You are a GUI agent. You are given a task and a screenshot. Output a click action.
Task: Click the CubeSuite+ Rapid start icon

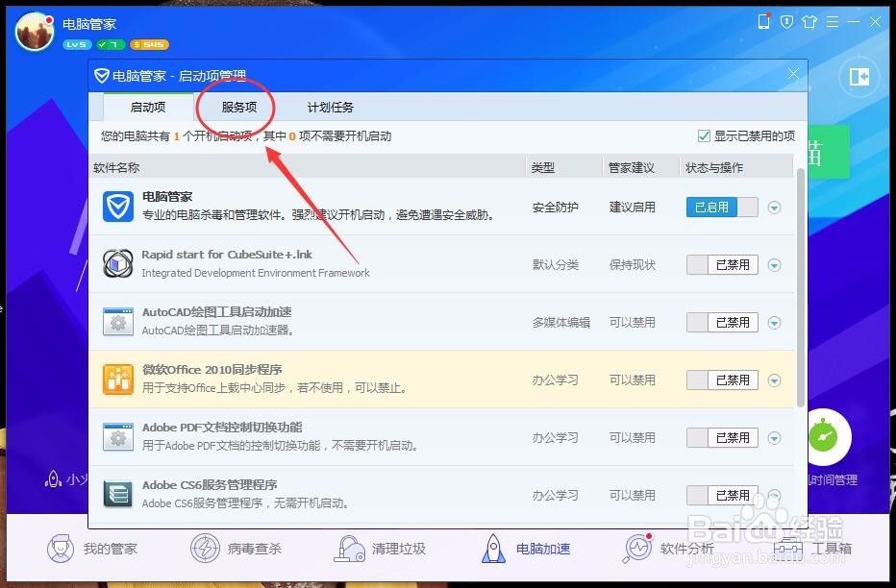118,264
